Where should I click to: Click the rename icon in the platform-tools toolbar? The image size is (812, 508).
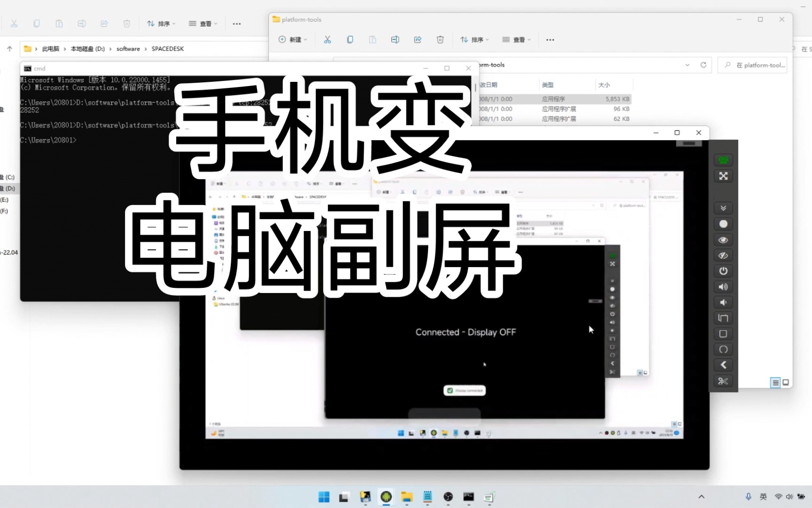pos(395,40)
